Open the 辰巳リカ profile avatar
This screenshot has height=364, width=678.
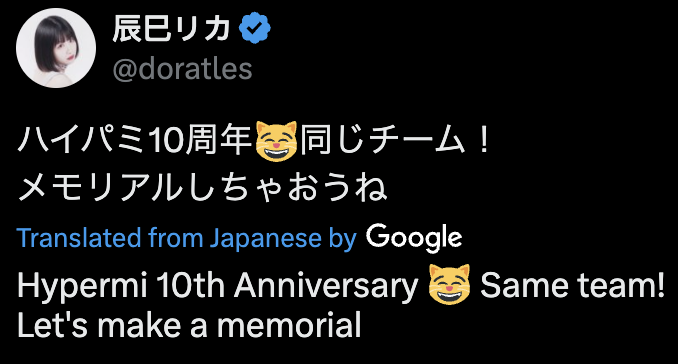pyautogui.click(x=56, y=48)
